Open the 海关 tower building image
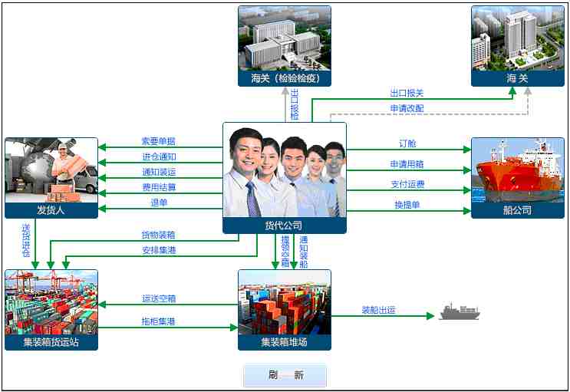 click(x=518, y=38)
